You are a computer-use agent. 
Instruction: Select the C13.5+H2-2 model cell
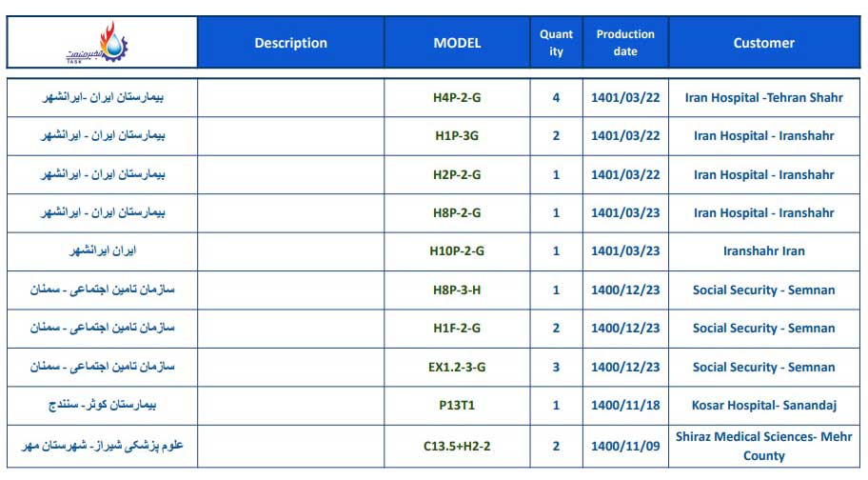(x=457, y=447)
